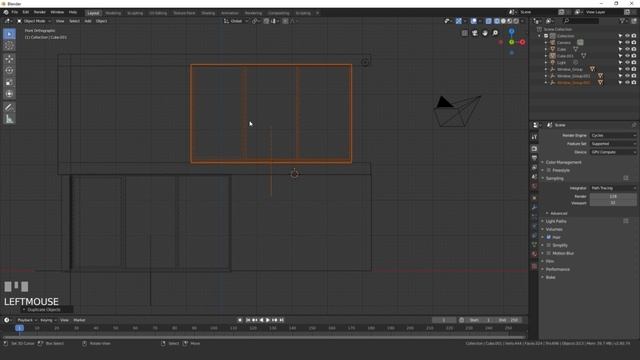The image size is (640, 360).
Task: Activate the Move tool
Action: pos(9,59)
